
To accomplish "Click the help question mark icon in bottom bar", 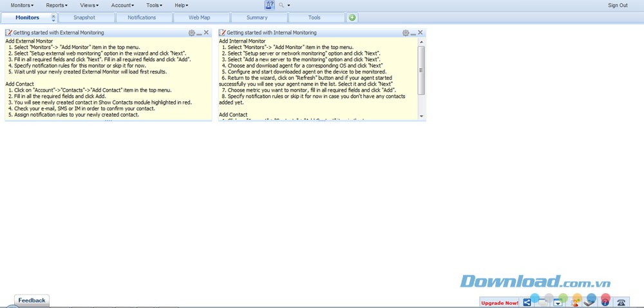I will click(x=605, y=302).
